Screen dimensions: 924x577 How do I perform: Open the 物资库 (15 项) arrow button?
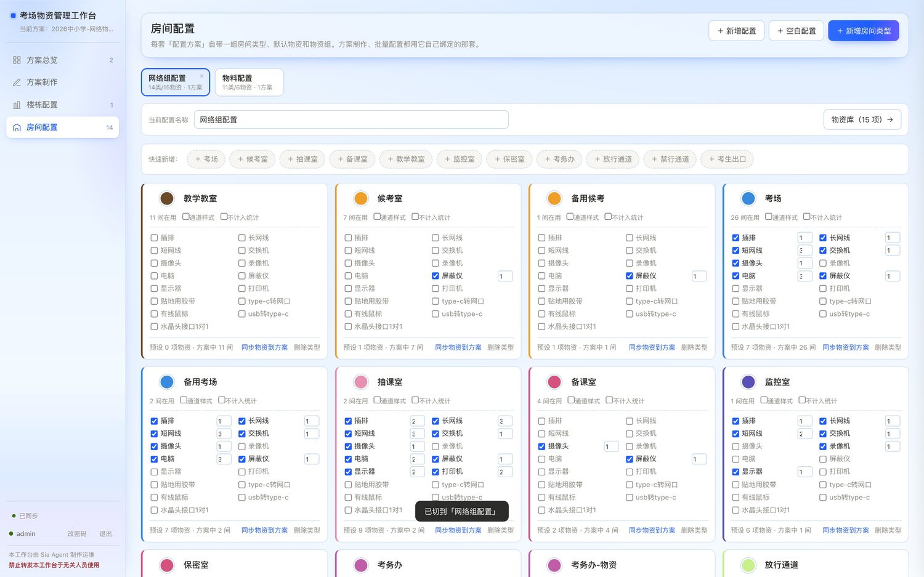(862, 119)
